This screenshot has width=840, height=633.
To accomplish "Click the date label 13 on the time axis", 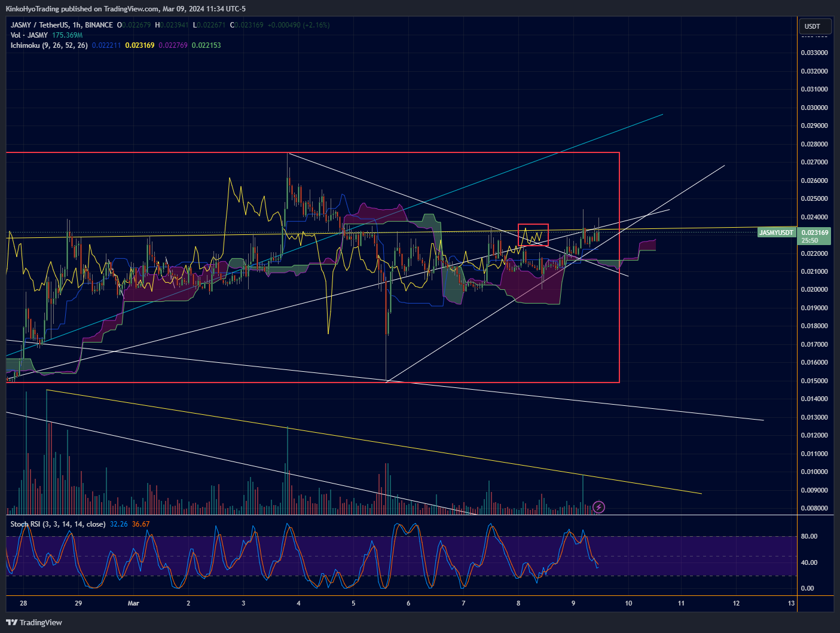I will click(x=791, y=603).
